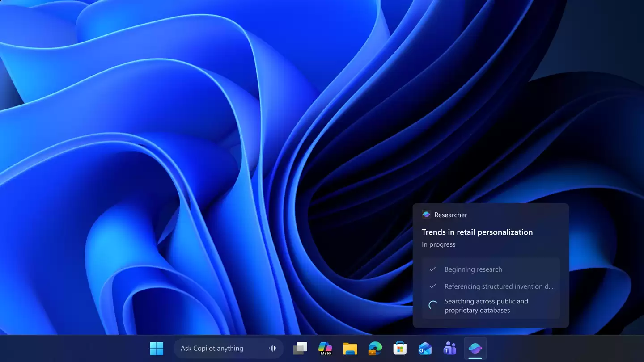The image size is (644, 362).
Task: Click the active Copilot Researcher taskbar icon
Action: click(x=475, y=348)
